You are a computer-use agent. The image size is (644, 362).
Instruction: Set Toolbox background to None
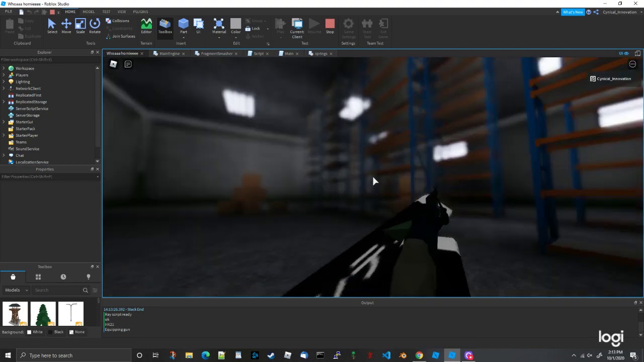(77, 332)
